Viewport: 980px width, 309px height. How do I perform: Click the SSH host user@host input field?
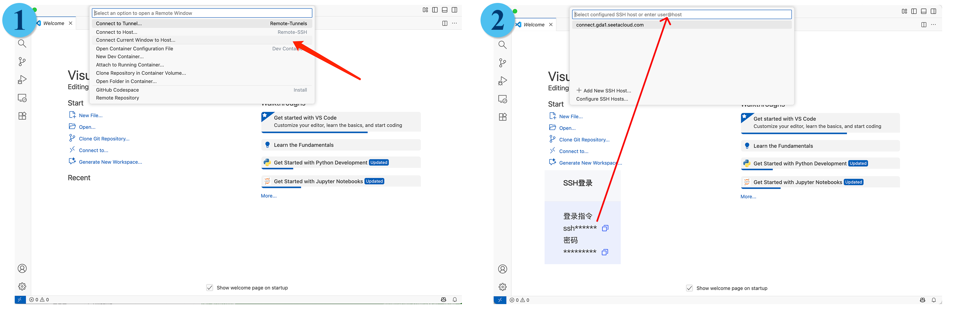681,14
